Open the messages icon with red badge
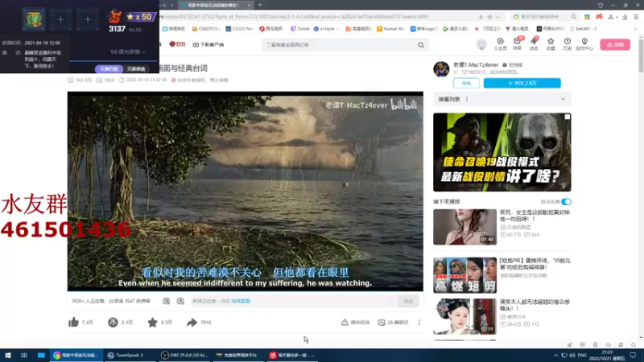The width and height of the screenshot is (644, 362). coord(517,43)
